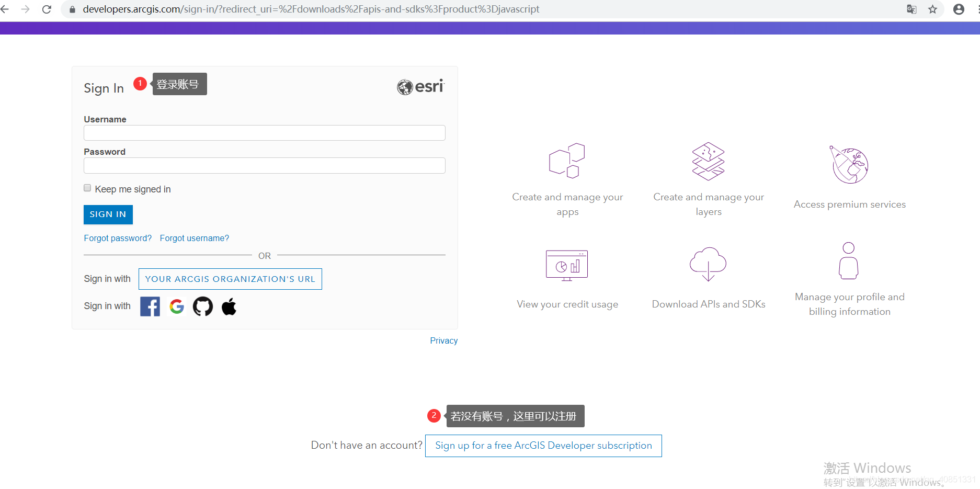980x489 pixels.
Task: Sign in with the Google icon
Action: (x=177, y=306)
